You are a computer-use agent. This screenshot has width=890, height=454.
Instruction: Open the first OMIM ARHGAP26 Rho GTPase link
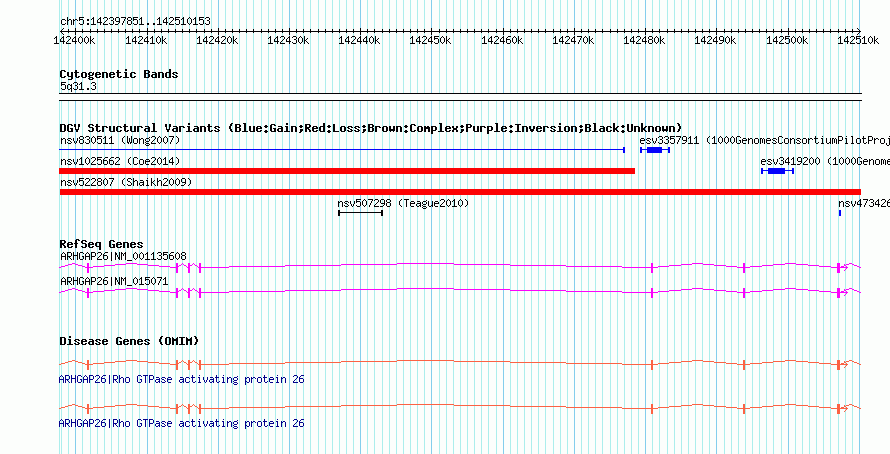[x=182, y=380]
